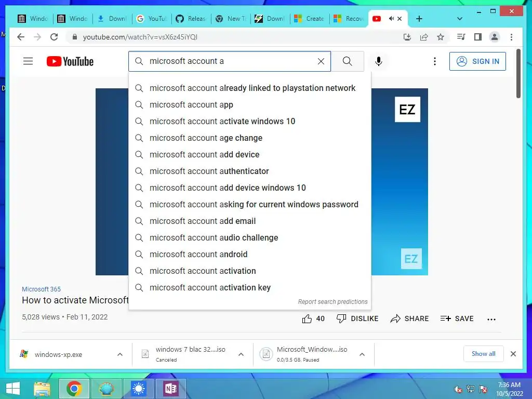This screenshot has width=532, height=399.
Task: Open the YouTube hamburger guide menu
Action: 28,61
